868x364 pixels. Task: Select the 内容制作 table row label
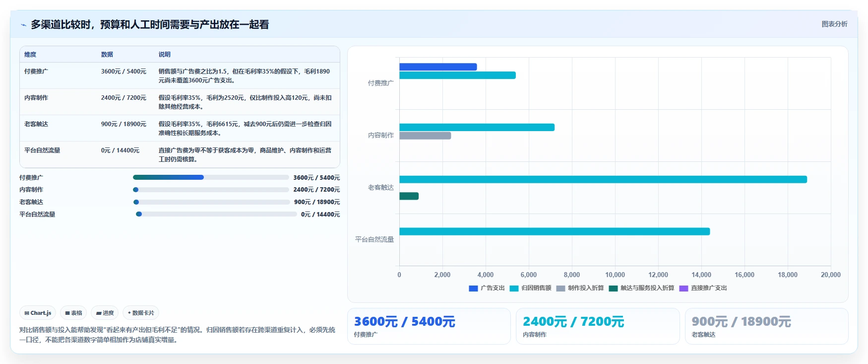[36, 98]
